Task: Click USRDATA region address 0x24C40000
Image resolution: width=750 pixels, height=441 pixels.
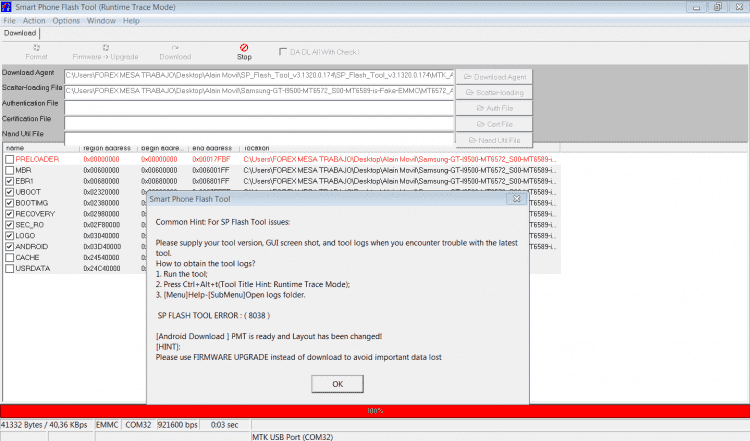Action: [x=102, y=268]
